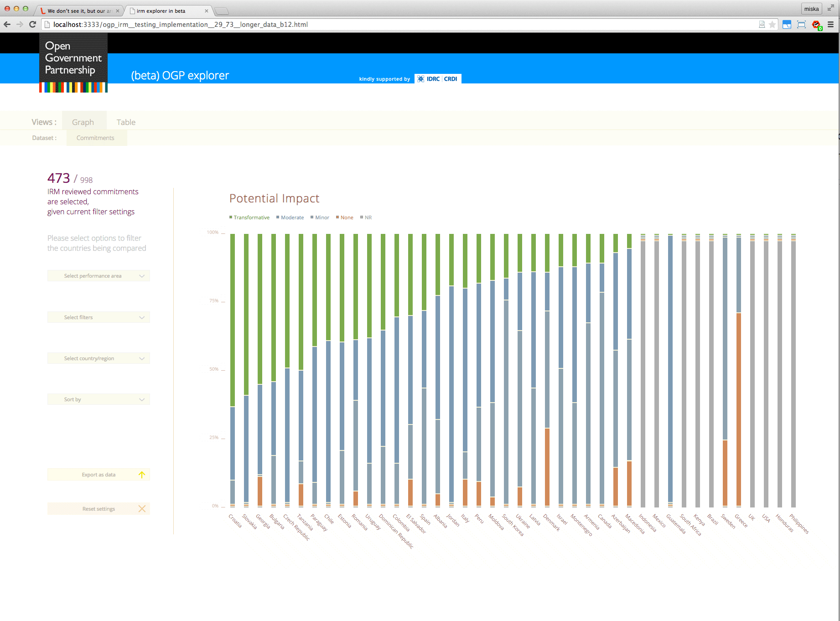Click the red extension icon in toolbar
The image size is (840, 621).
click(816, 25)
